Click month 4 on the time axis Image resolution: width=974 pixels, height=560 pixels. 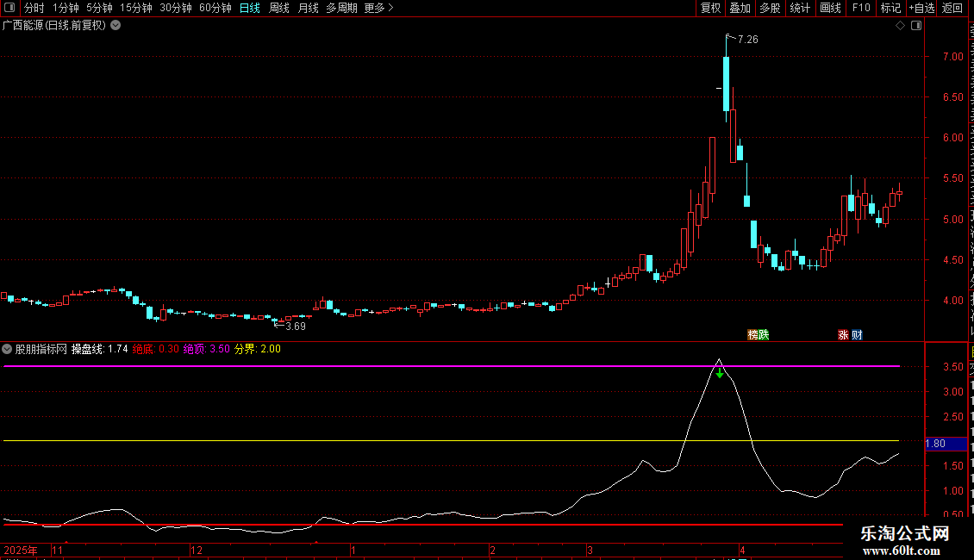pyautogui.click(x=742, y=551)
